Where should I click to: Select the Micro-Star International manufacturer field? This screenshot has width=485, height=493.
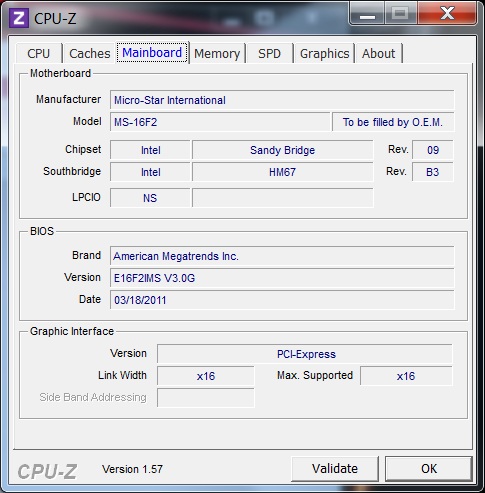click(x=282, y=100)
